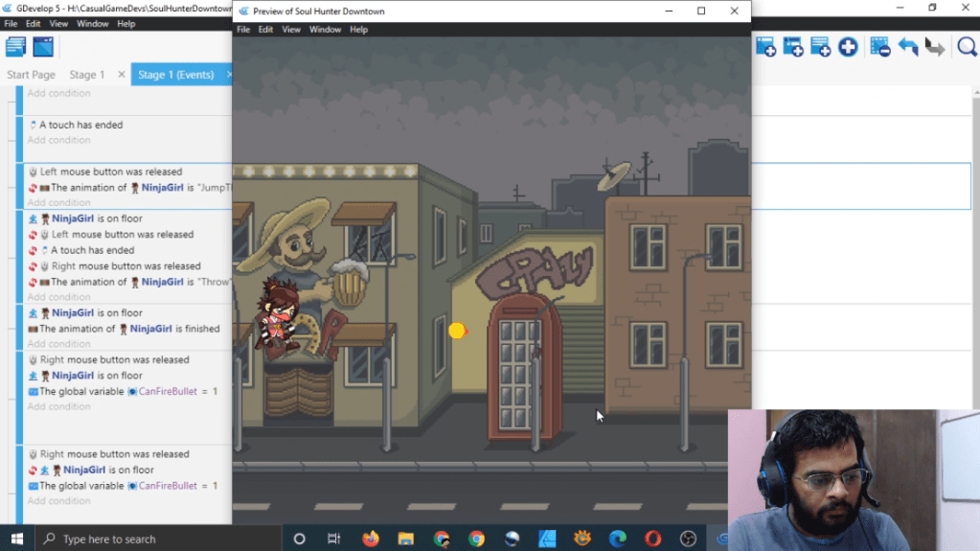Open View menu in GDevelop main window

pyautogui.click(x=58, y=24)
